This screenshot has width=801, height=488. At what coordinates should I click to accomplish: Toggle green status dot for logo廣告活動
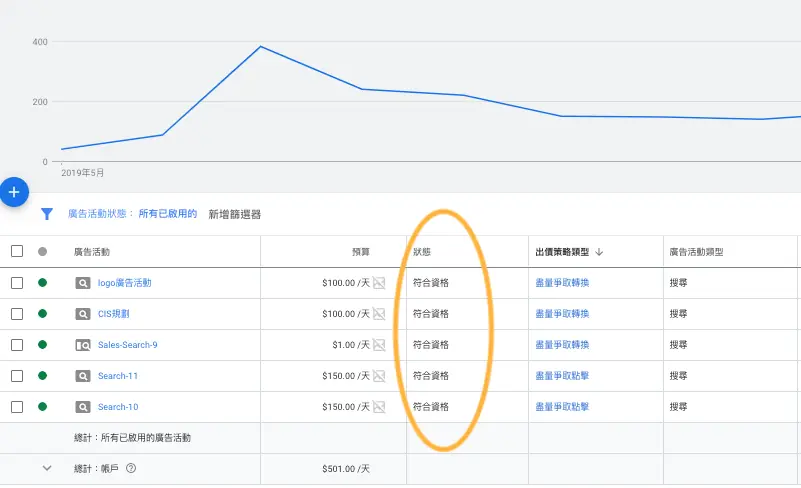point(42,283)
